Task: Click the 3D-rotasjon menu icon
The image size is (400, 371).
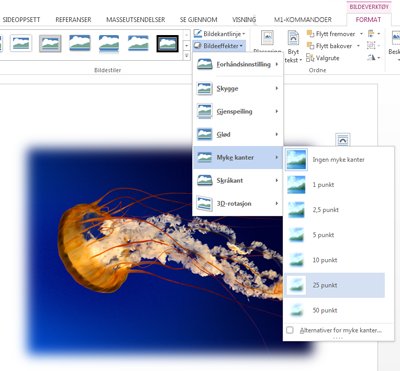Action: pos(204,203)
